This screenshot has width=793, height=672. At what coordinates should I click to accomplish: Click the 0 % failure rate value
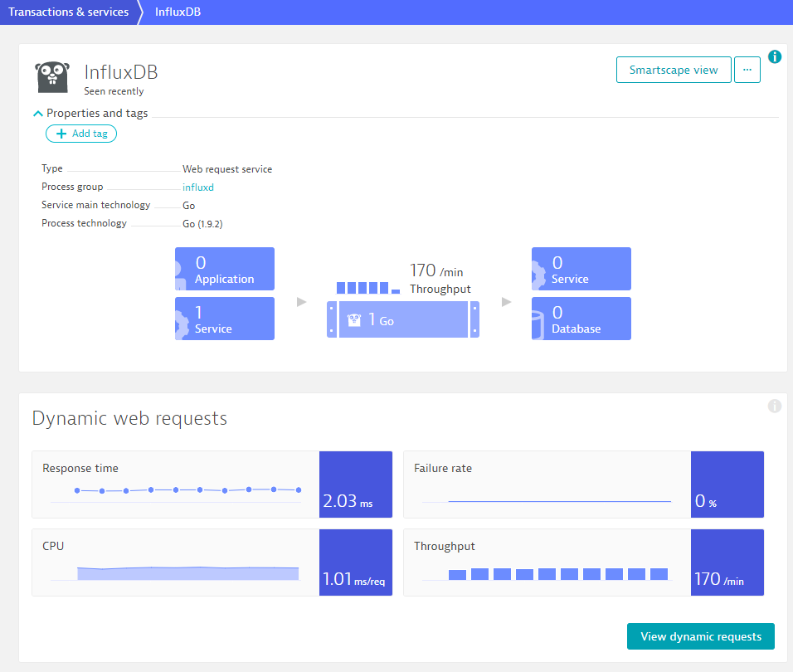(727, 485)
